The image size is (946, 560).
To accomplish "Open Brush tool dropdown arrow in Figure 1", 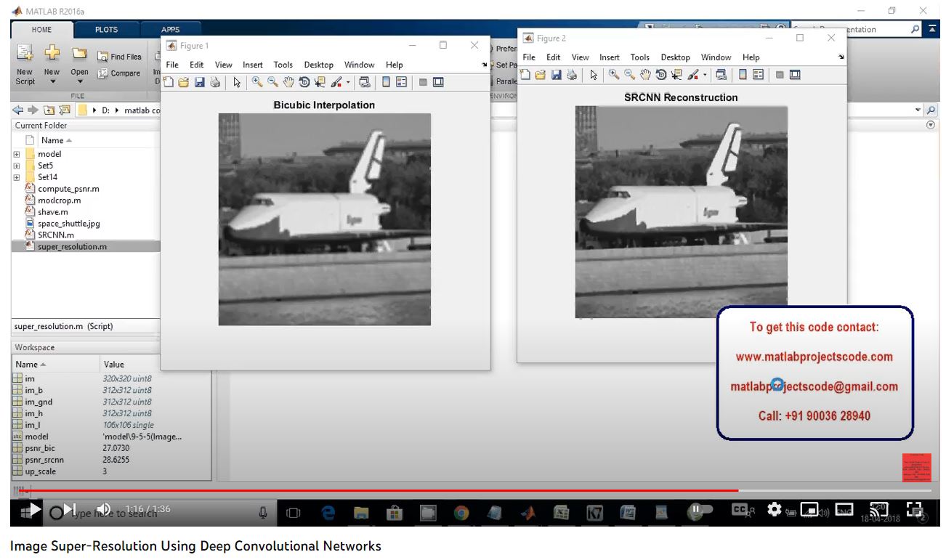I will click(x=348, y=83).
